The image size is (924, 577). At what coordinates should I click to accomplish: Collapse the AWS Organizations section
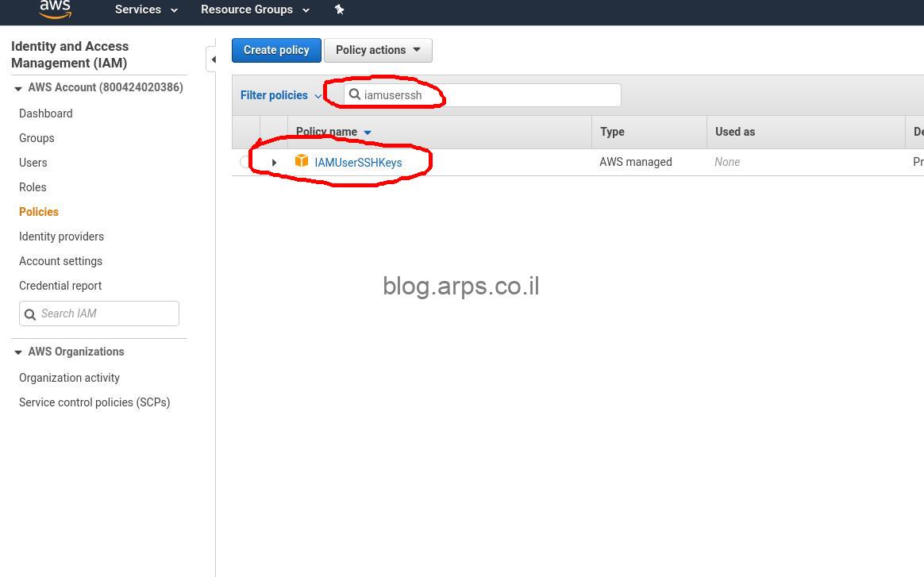tap(18, 352)
